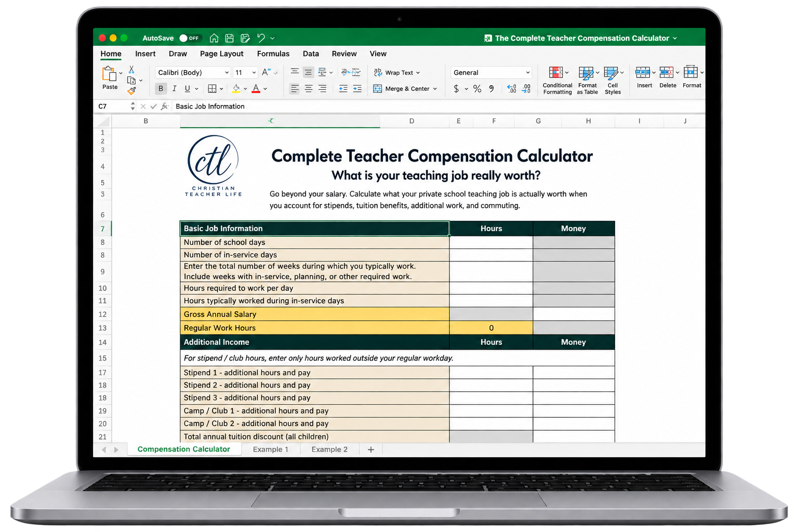The height and width of the screenshot is (532, 798).
Task: Apply comma style number format
Action: tap(491, 89)
